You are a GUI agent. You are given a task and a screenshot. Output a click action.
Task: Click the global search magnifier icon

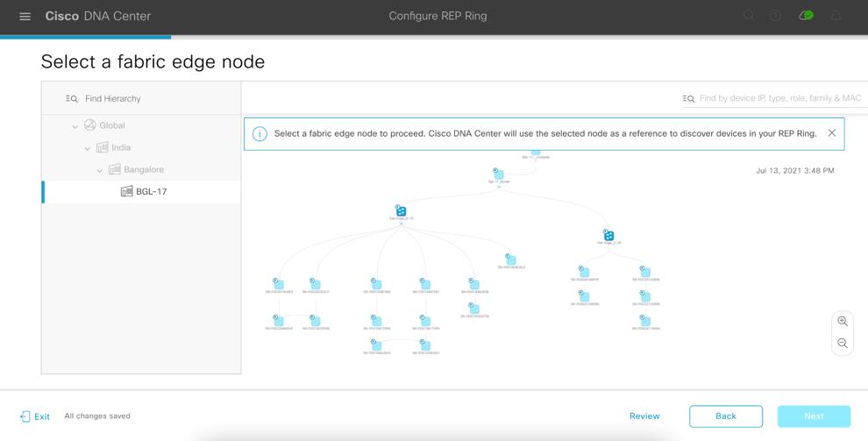click(749, 16)
